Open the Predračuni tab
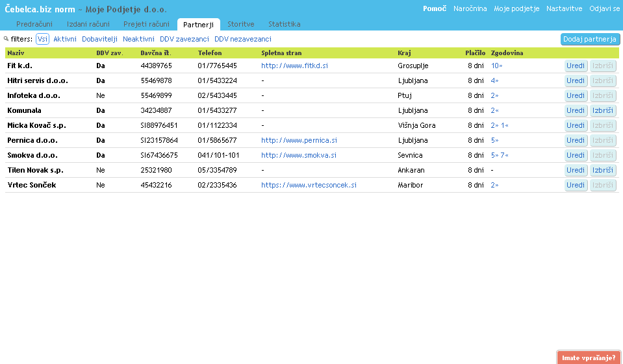The height and width of the screenshot is (364, 623). [34, 24]
